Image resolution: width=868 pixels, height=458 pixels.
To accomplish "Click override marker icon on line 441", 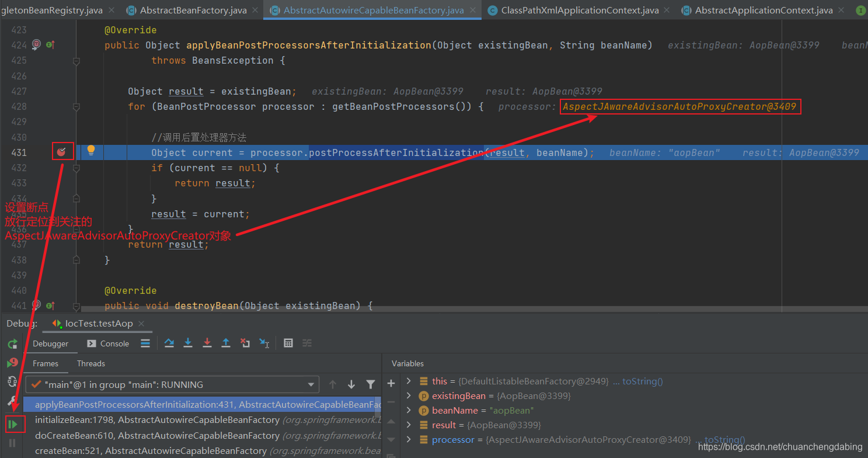I will coord(37,305).
